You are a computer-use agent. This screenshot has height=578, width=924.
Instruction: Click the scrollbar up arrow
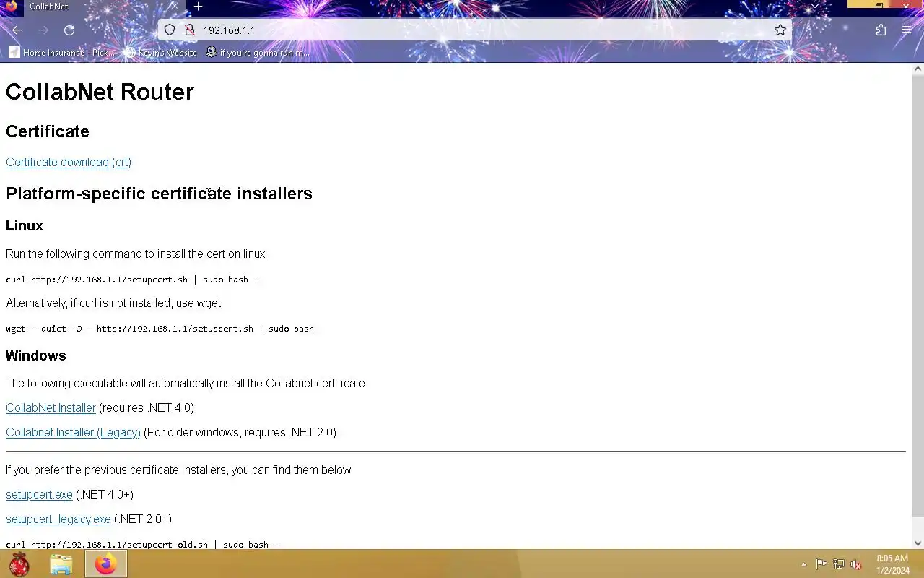point(918,69)
